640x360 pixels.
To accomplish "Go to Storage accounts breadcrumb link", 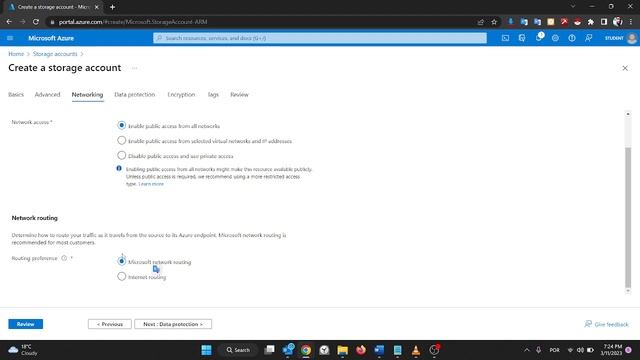I will pyautogui.click(x=55, y=54).
